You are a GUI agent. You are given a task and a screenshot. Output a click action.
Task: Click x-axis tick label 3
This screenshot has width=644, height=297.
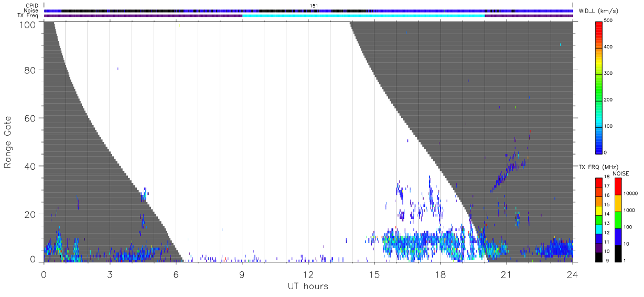tap(110, 274)
